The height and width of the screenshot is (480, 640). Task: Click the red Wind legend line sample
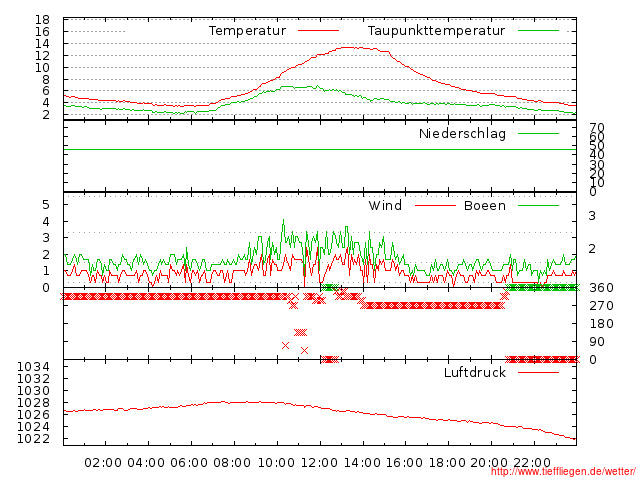coord(435,205)
